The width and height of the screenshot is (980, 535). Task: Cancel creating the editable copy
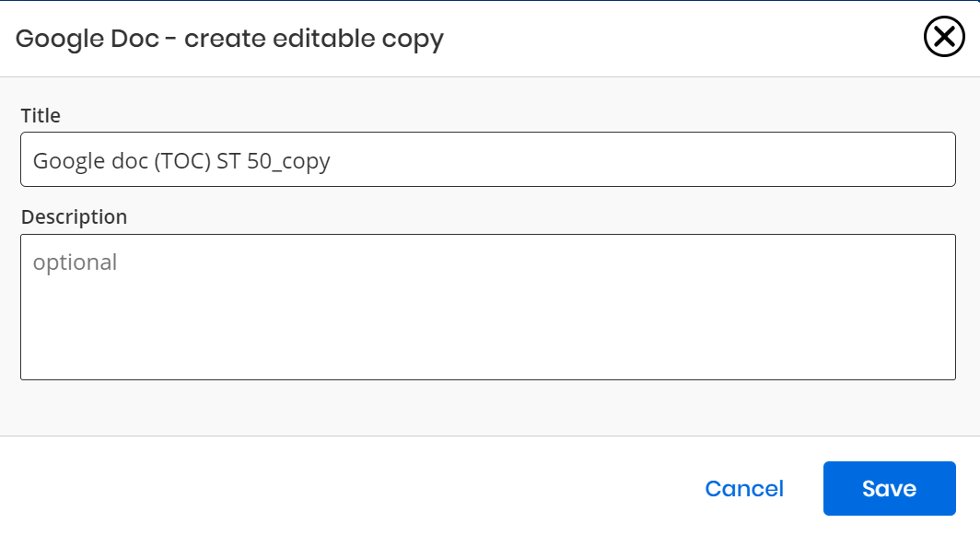744,488
